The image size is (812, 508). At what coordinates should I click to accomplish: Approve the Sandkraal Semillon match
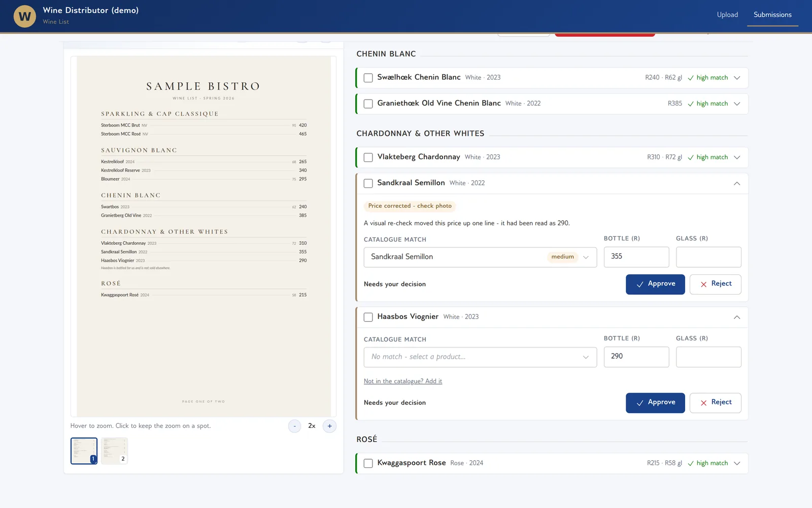pyautogui.click(x=655, y=284)
